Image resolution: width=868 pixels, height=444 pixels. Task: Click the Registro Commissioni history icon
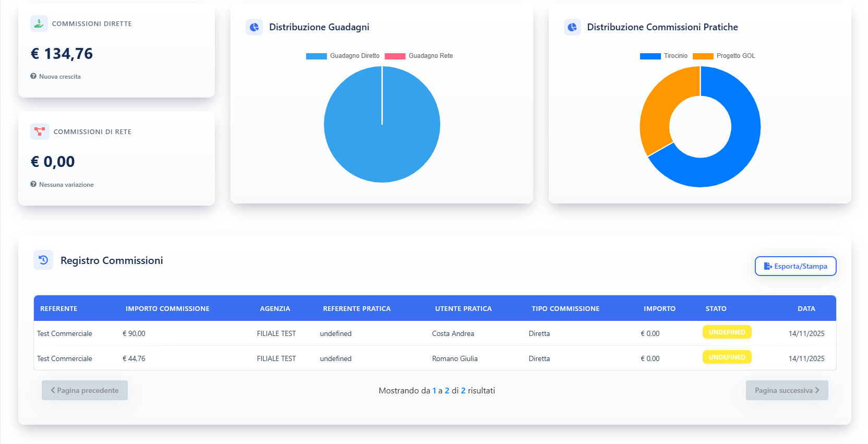(x=43, y=260)
